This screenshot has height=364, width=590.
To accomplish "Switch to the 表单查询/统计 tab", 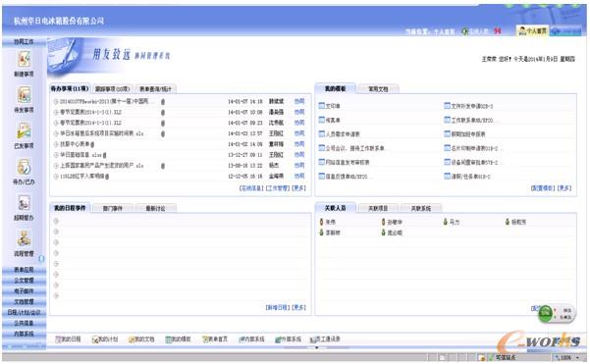I will (155, 89).
